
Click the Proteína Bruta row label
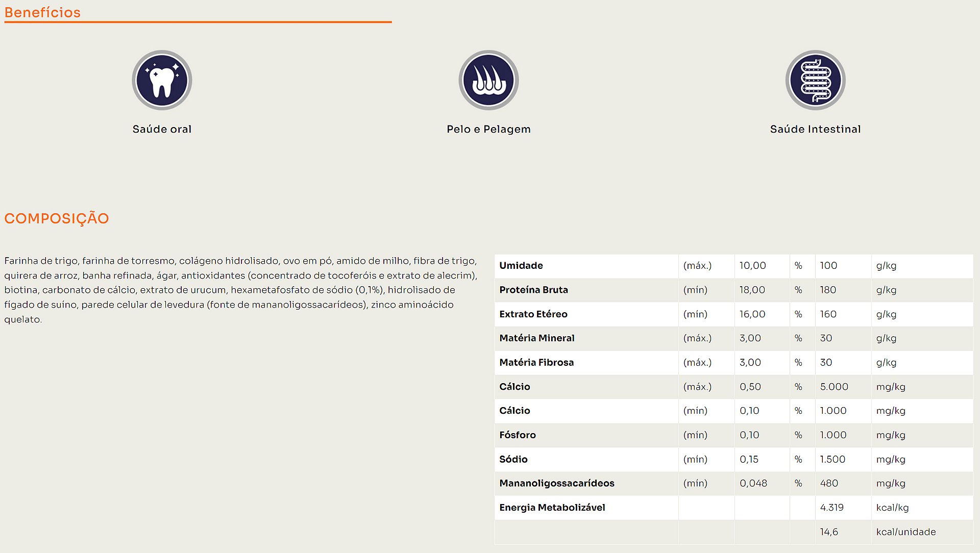tap(533, 290)
